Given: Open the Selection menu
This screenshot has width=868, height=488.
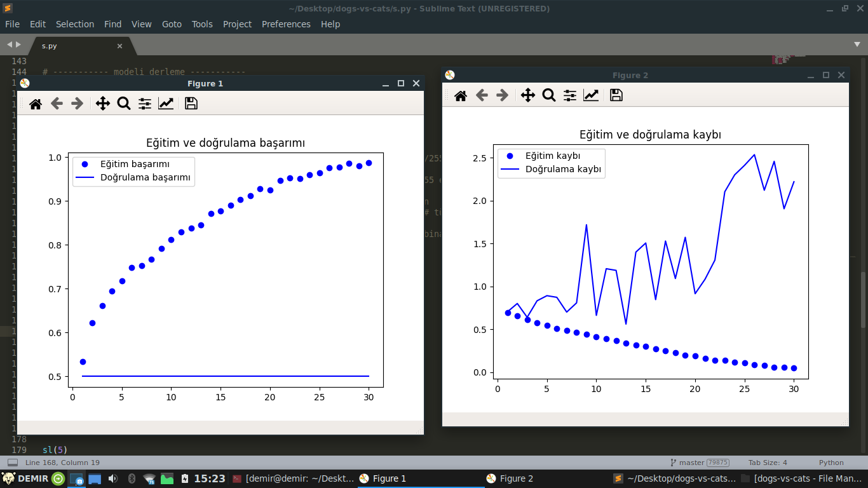Looking at the screenshot, I should coord(75,24).
